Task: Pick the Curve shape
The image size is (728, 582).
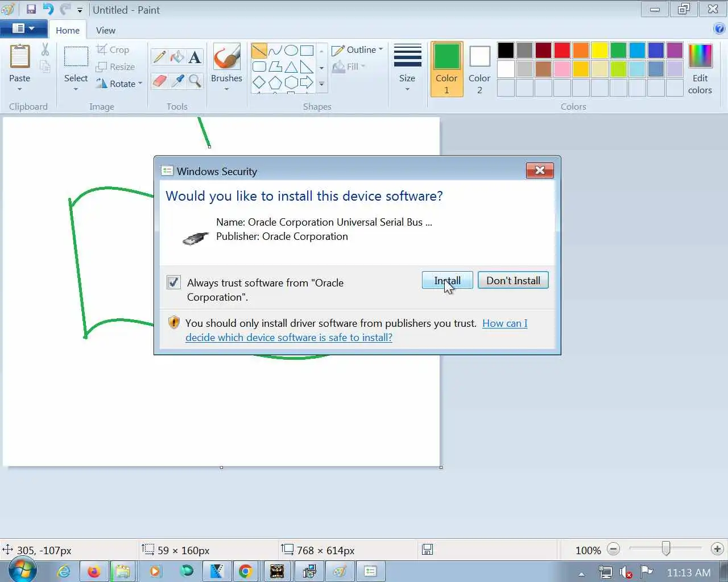Action: [x=275, y=51]
